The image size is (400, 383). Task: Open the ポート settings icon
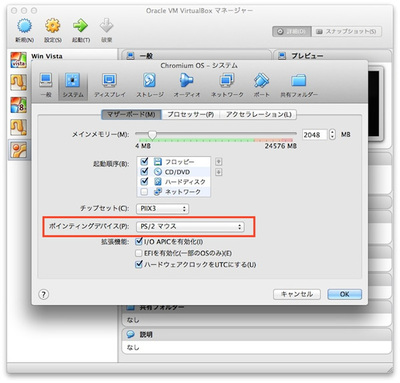tap(261, 80)
